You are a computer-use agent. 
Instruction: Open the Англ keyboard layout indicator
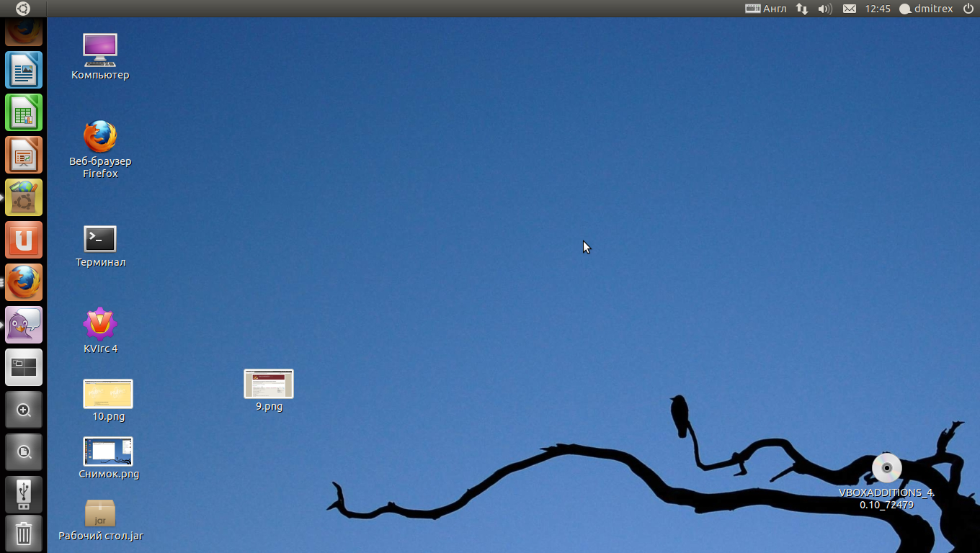tap(766, 9)
